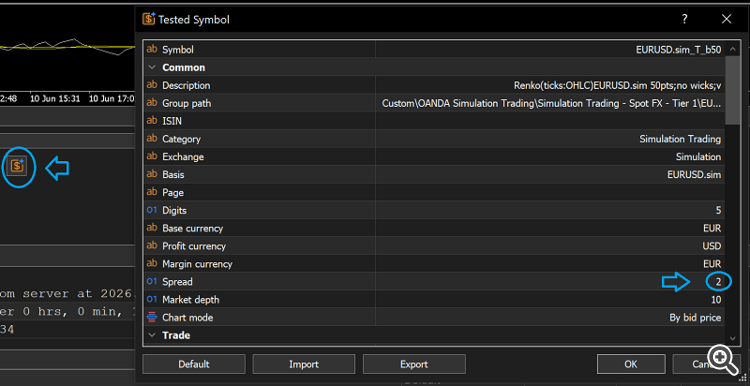
Task: Click the Chart mode row icon
Action: [x=152, y=317]
